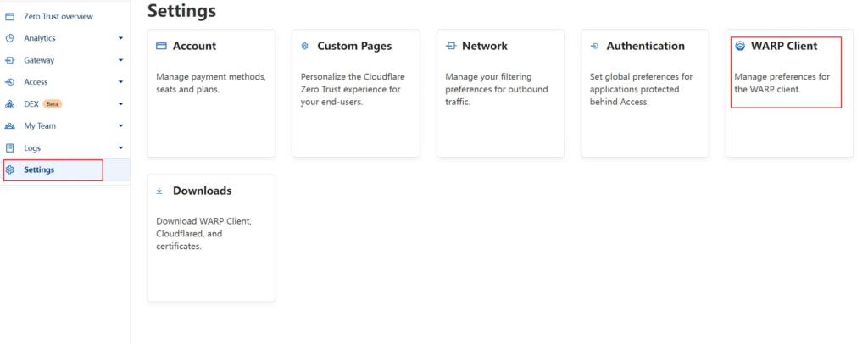Click the DEX sidebar icon
This screenshot has height=344, width=868.
10,104
